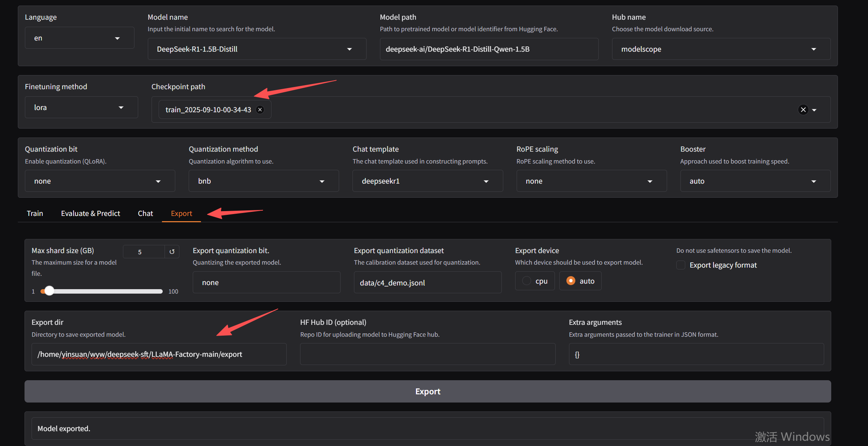Click the Export quantization dataset field
The height and width of the screenshot is (446, 868).
[x=428, y=282]
